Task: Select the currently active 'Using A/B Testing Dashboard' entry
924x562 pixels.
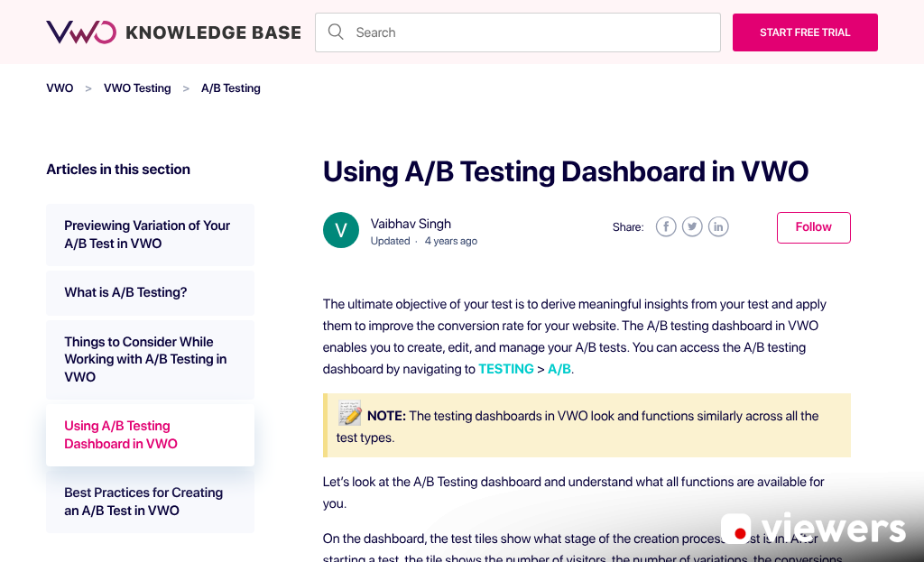Action: click(x=121, y=435)
